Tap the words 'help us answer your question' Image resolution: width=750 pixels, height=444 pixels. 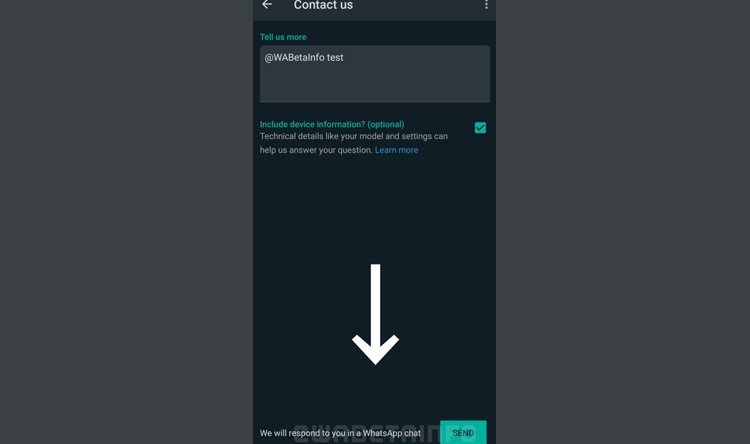click(316, 150)
